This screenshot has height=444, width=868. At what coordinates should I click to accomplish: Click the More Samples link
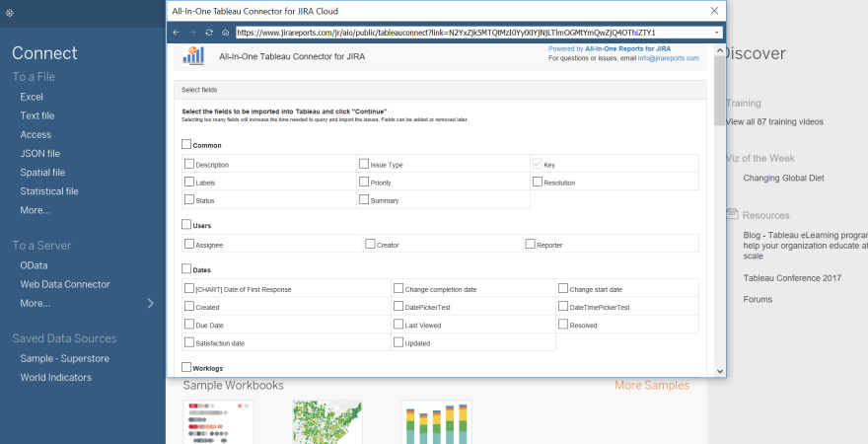pyautogui.click(x=652, y=386)
